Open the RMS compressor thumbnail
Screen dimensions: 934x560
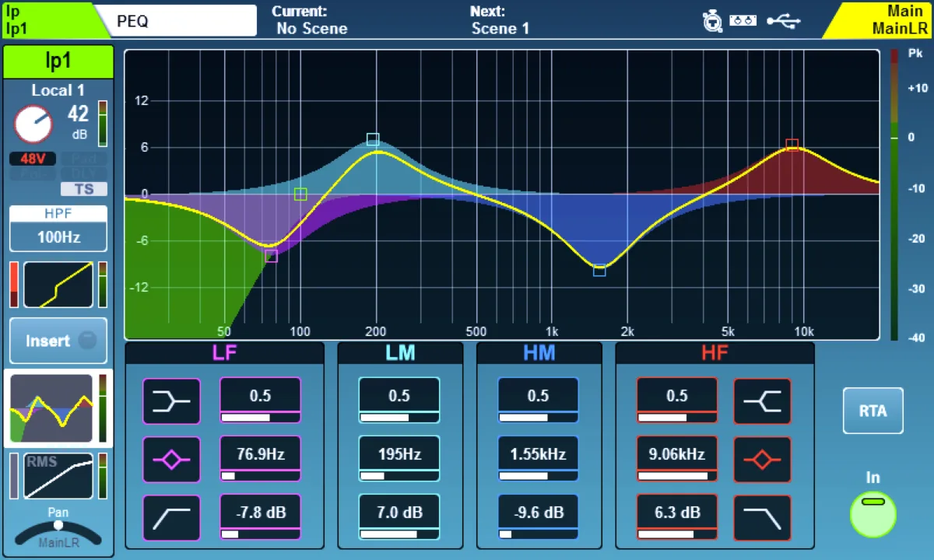click(x=58, y=476)
